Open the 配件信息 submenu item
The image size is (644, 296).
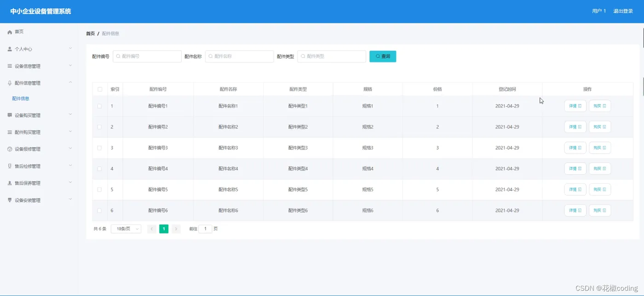(21, 99)
